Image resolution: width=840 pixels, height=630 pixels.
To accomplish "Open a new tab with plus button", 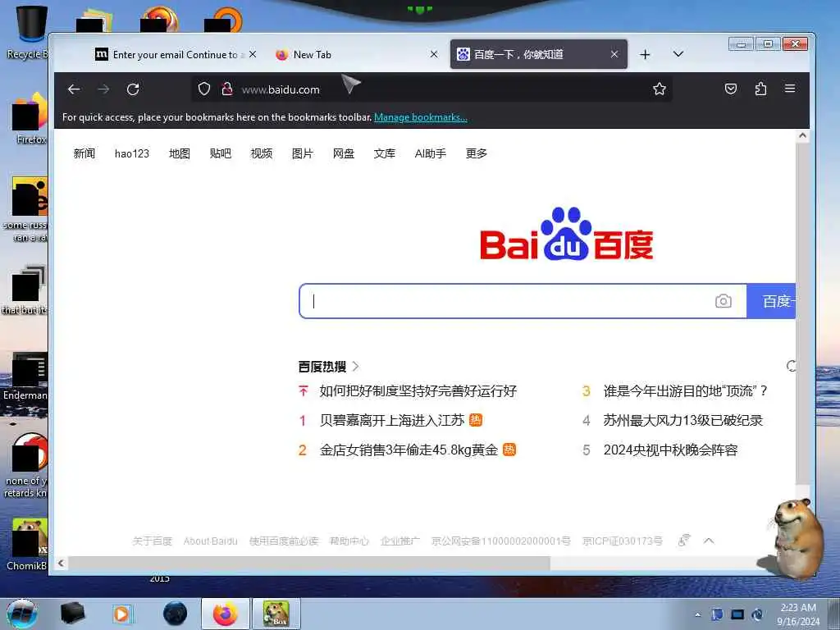I will coord(645,55).
